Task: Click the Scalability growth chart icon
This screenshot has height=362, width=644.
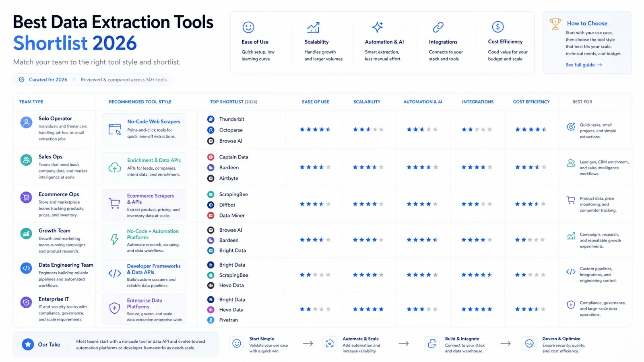Action: coord(313,27)
